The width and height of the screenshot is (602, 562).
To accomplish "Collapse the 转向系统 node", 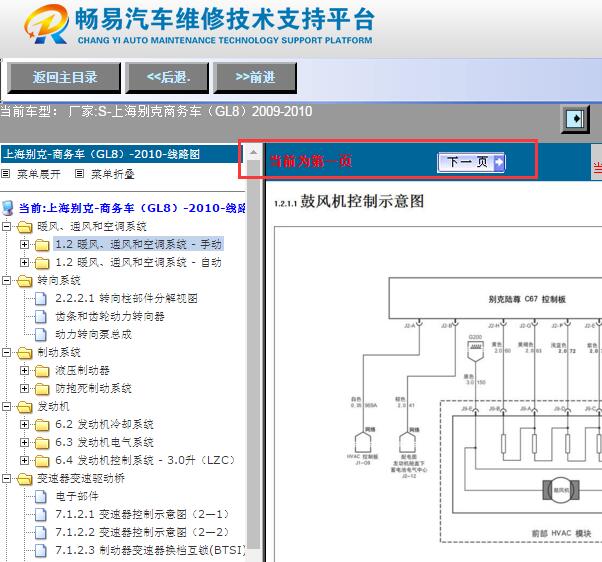I will (x=7, y=280).
